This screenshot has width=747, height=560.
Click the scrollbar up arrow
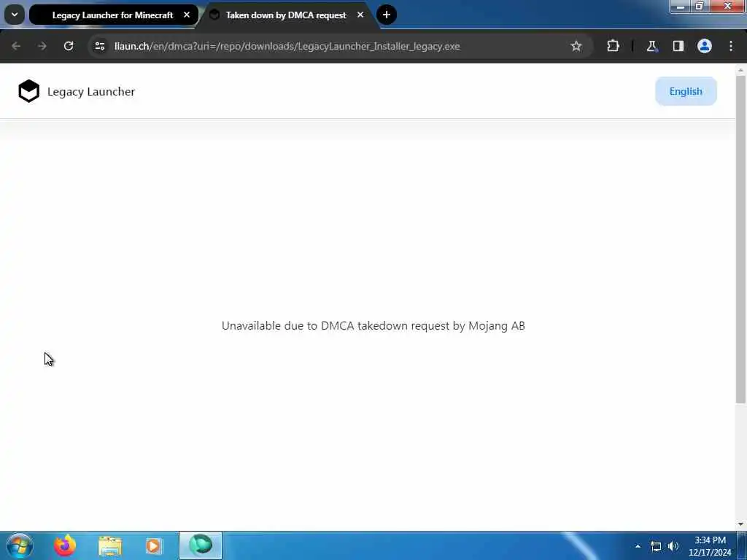coord(740,70)
